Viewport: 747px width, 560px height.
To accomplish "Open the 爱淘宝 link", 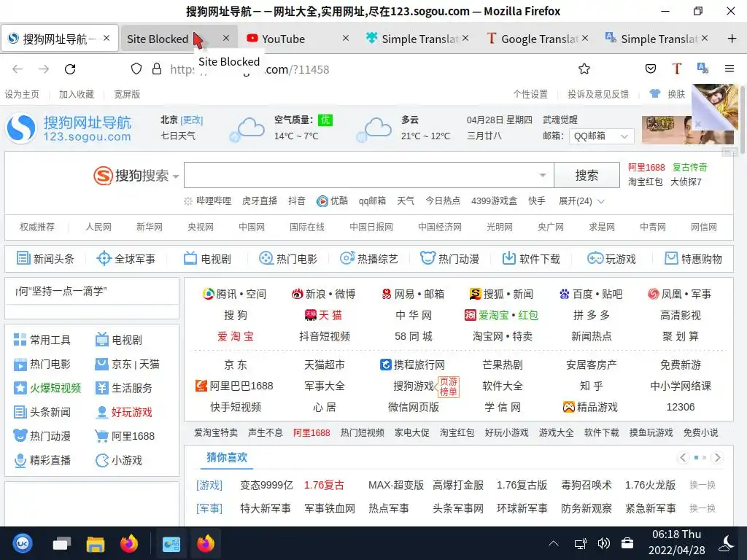I will [236, 336].
